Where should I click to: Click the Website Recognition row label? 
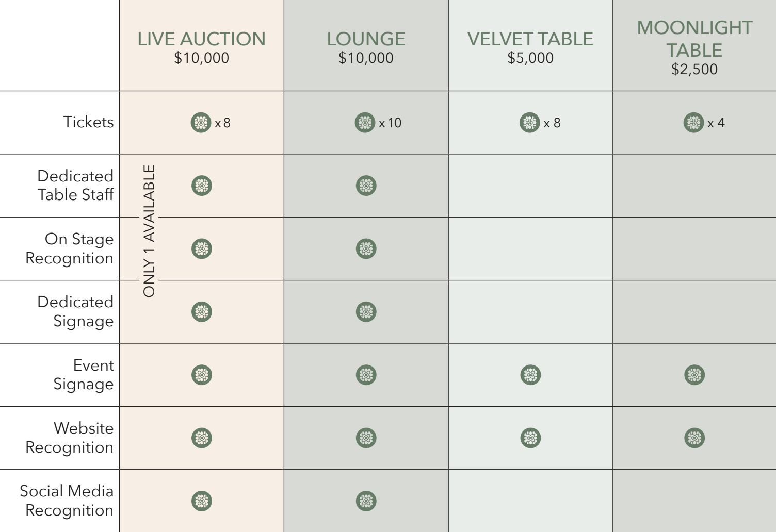(x=70, y=438)
